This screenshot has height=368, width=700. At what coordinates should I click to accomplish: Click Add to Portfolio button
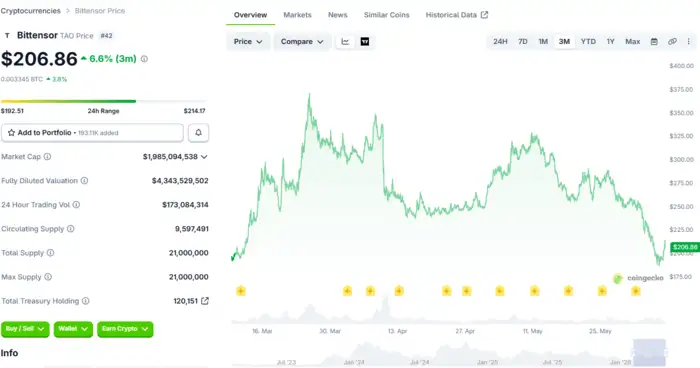[92, 133]
